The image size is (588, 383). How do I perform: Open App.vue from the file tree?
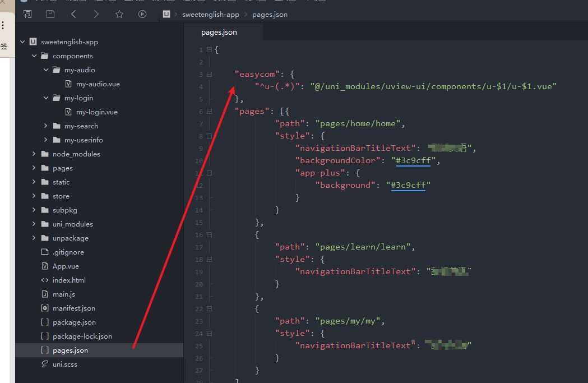tap(66, 266)
